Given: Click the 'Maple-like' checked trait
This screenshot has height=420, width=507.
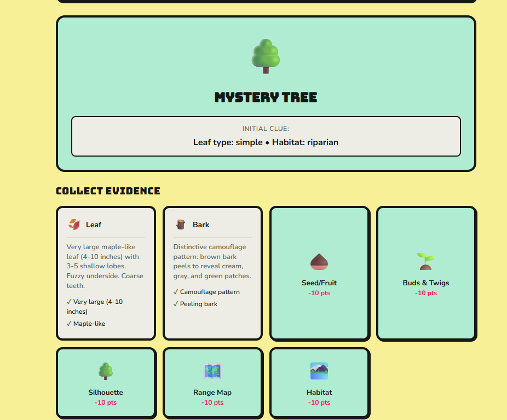Looking at the screenshot, I should pos(89,324).
